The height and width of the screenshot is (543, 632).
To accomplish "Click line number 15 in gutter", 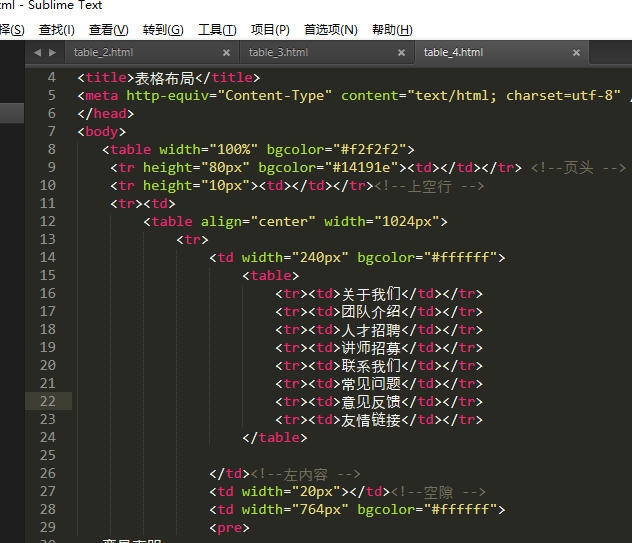I will [x=48, y=275].
